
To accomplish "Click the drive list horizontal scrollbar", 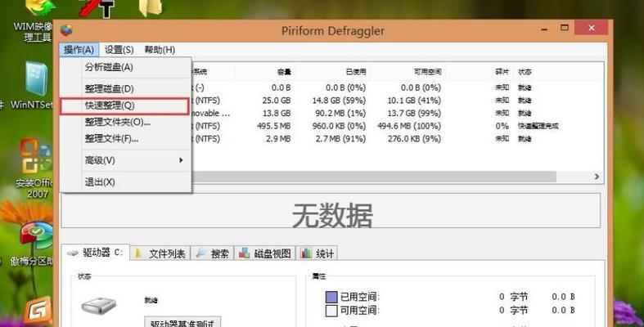I will 374,177.
